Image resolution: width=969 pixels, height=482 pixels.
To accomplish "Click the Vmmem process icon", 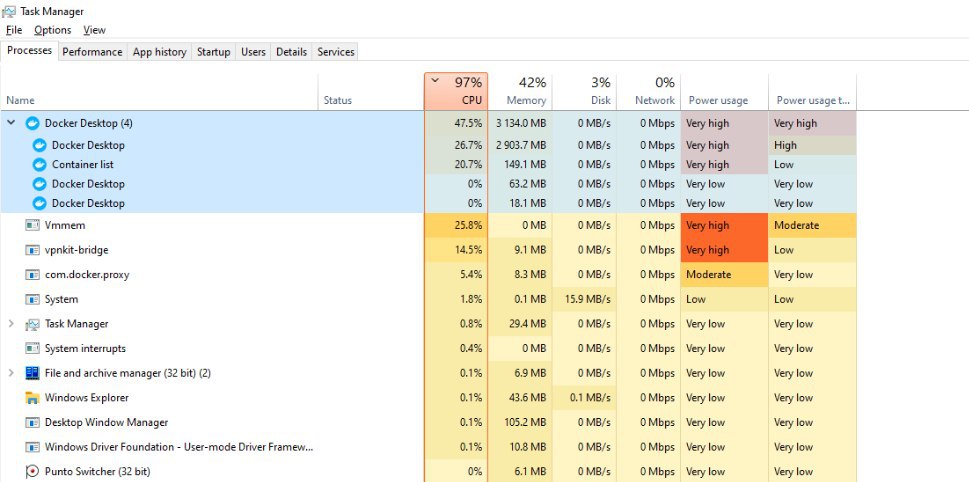I will click(32, 226).
